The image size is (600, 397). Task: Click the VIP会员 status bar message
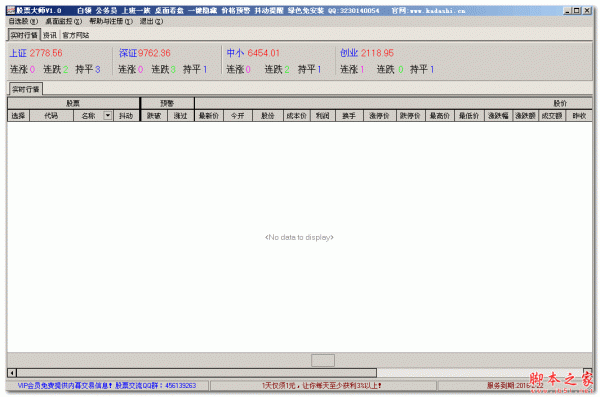tap(107, 386)
